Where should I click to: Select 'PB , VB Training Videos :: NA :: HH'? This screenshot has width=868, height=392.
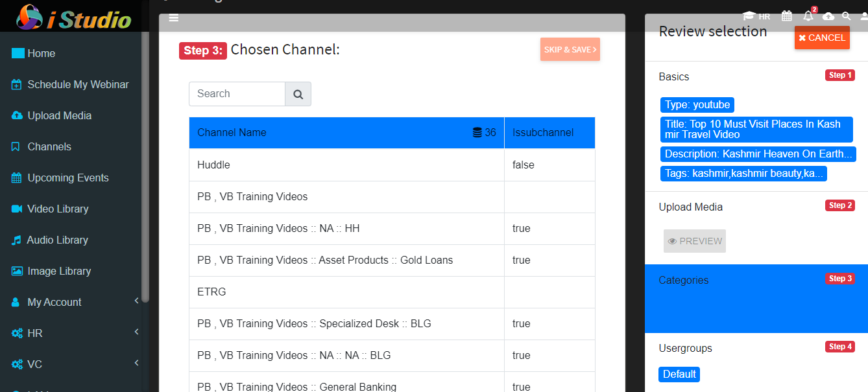click(392, 228)
